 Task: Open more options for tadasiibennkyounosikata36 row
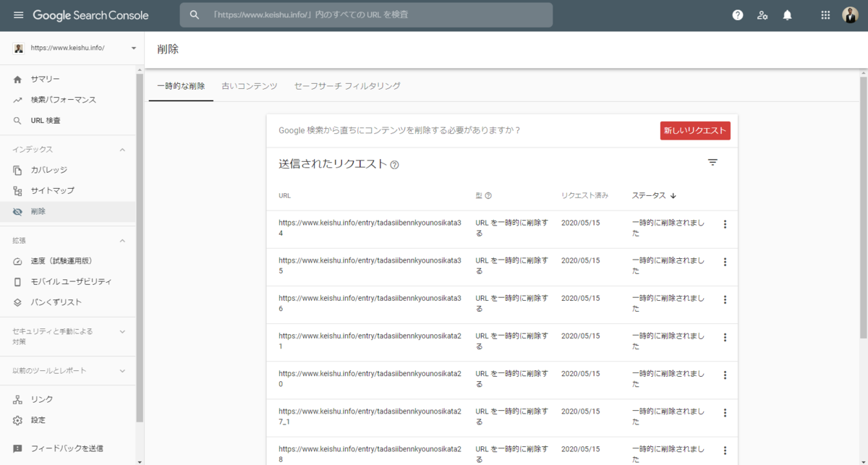point(725,299)
